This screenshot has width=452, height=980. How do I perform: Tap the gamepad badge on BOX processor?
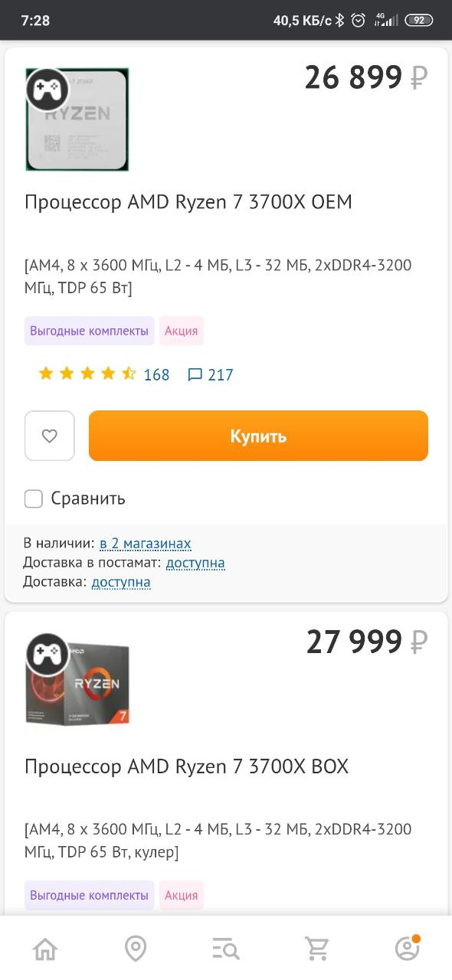tap(47, 655)
